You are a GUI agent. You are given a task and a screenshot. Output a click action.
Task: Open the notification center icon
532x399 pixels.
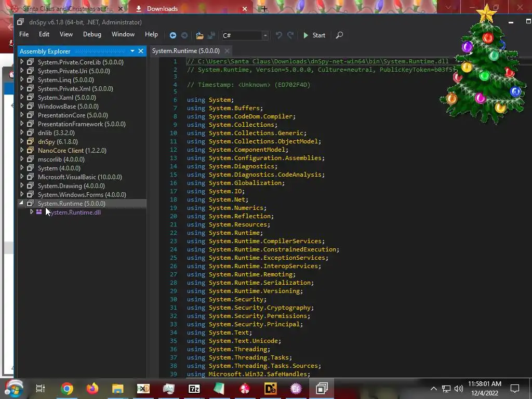click(515, 389)
